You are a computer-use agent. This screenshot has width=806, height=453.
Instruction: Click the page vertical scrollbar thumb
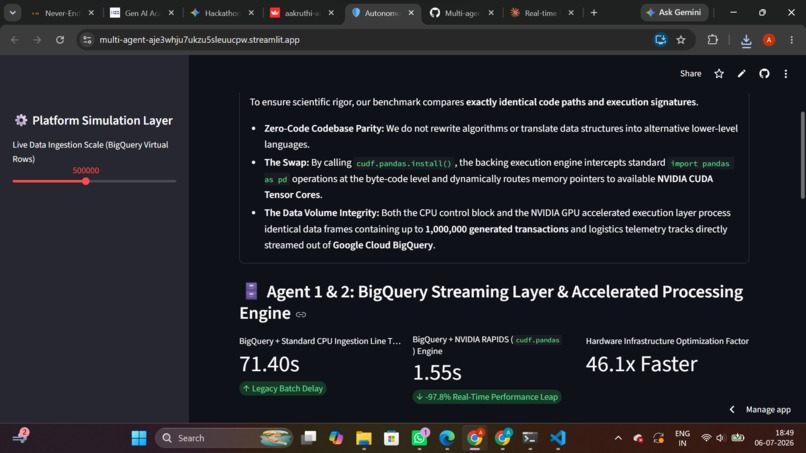[x=802, y=155]
